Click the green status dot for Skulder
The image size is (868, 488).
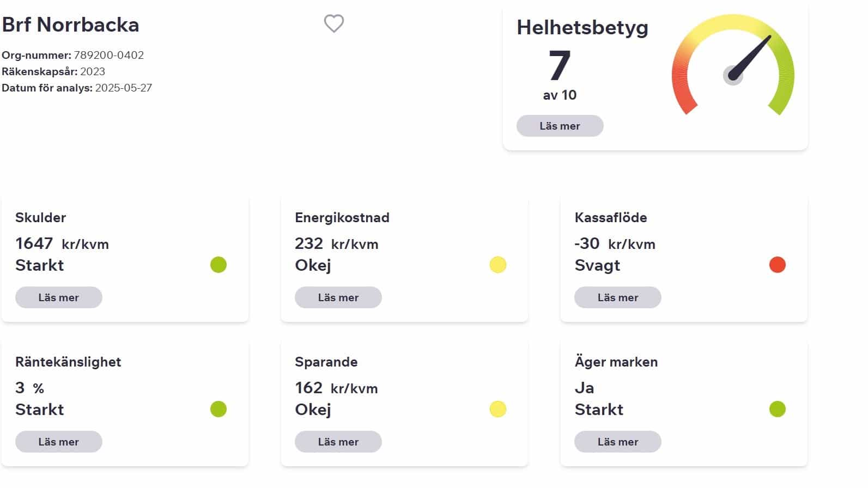(x=218, y=265)
